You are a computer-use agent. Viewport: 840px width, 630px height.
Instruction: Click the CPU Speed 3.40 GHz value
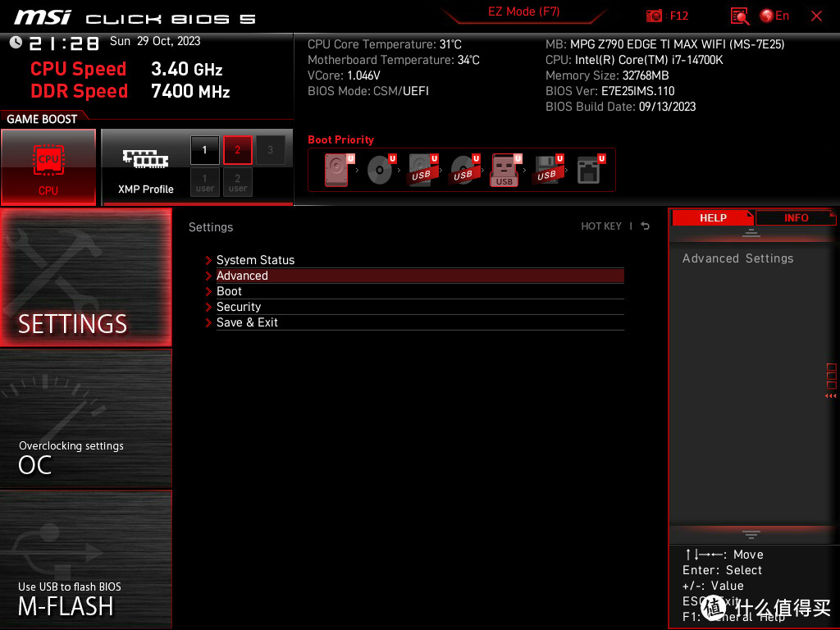tap(186, 69)
